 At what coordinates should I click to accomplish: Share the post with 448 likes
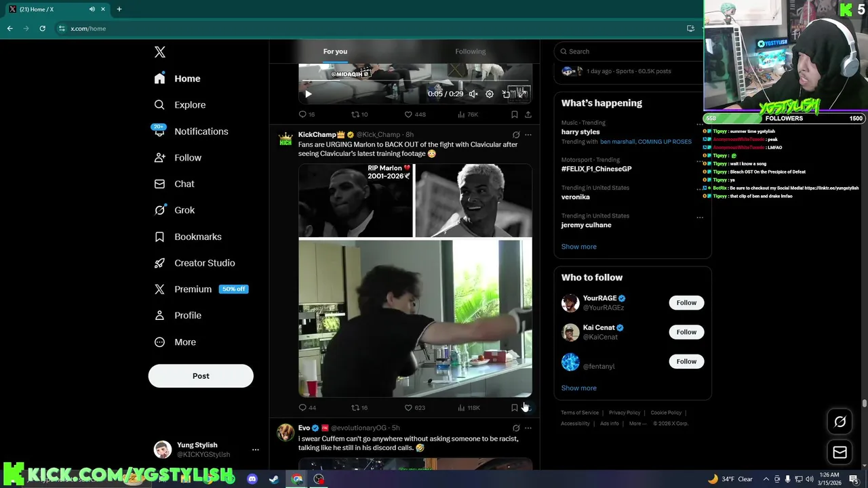point(528,115)
